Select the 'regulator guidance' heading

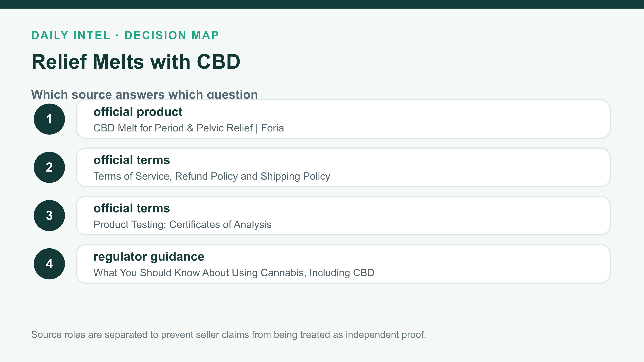(149, 257)
